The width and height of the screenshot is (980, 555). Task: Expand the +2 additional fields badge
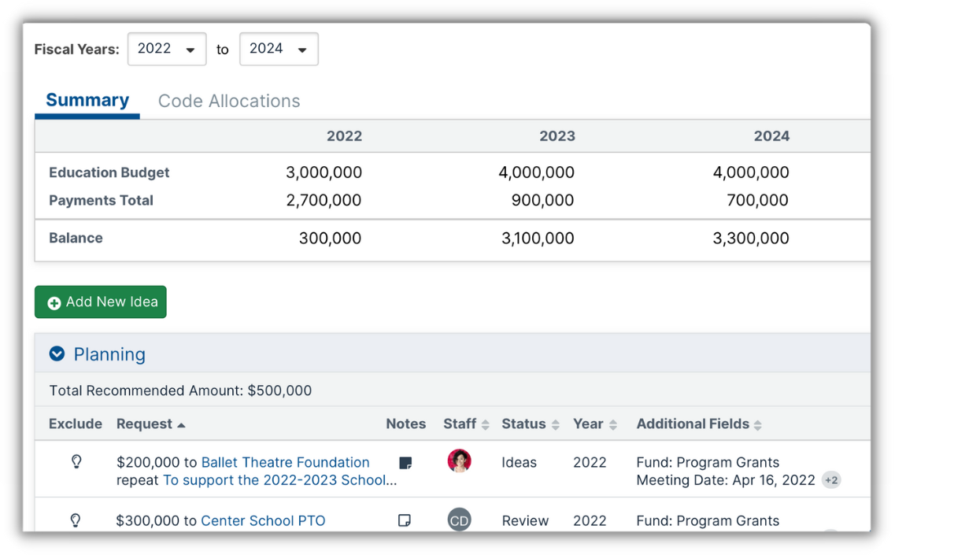click(x=831, y=480)
